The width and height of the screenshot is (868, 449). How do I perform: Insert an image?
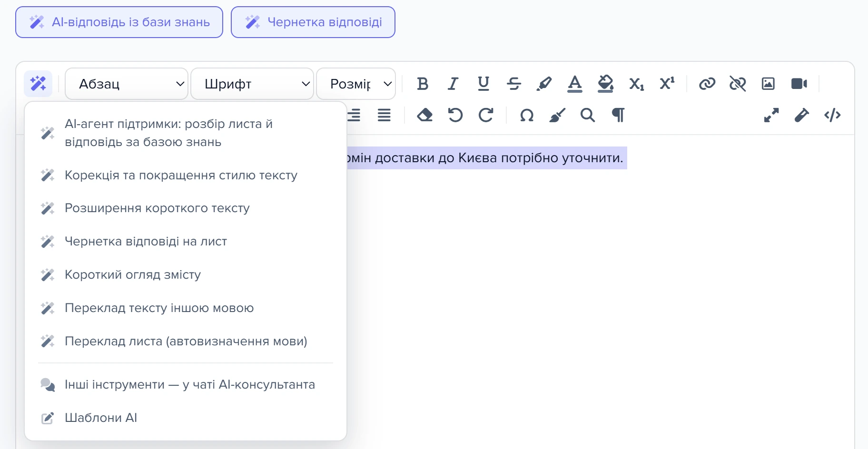768,84
